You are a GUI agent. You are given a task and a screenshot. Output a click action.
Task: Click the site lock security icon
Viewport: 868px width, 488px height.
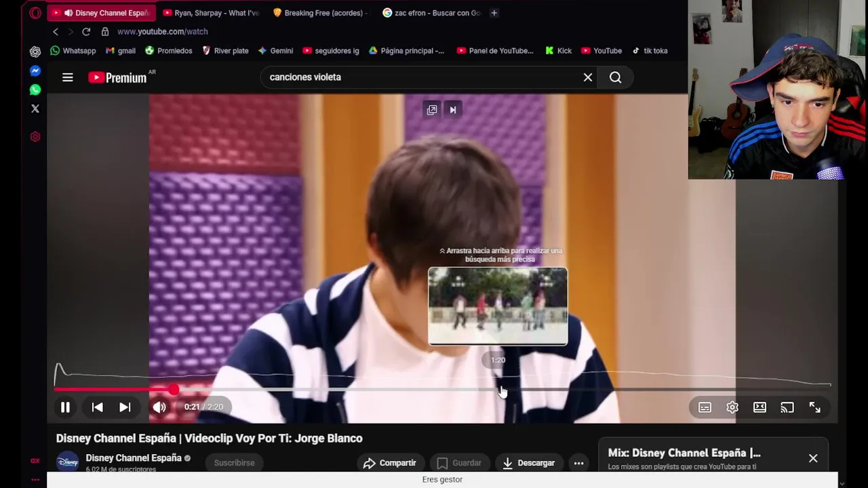tap(105, 32)
